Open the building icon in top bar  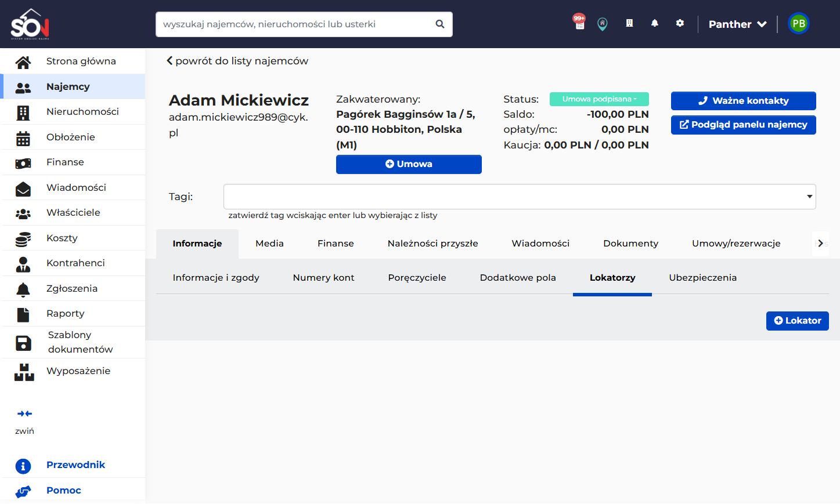[x=629, y=23]
